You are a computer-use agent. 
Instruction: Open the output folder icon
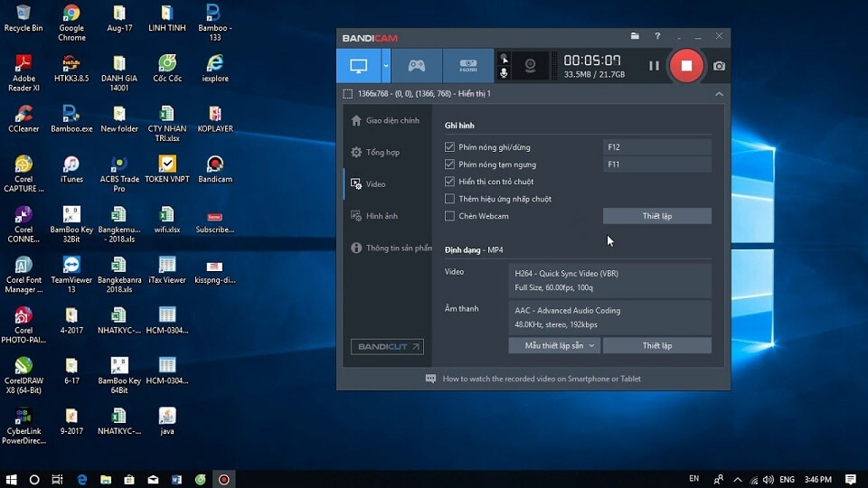pos(635,36)
